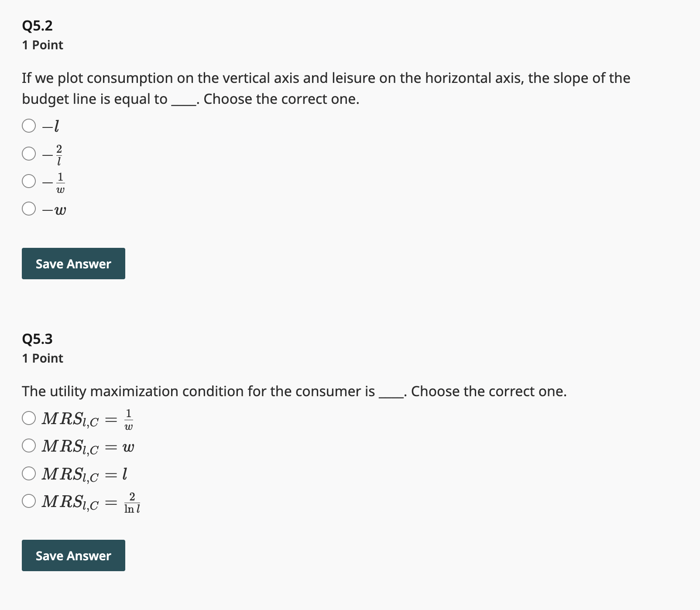Click Save Answer for question Q5.2
This screenshot has width=700, height=610.
[73, 263]
